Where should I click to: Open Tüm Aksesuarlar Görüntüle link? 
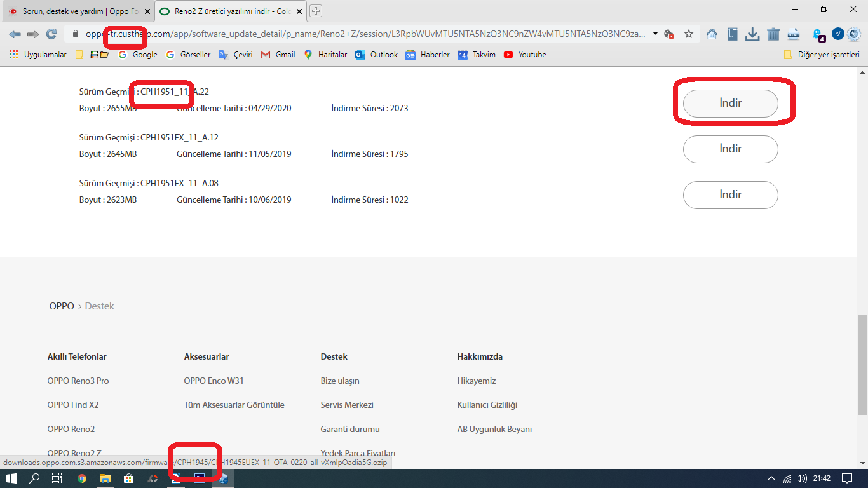click(234, 405)
